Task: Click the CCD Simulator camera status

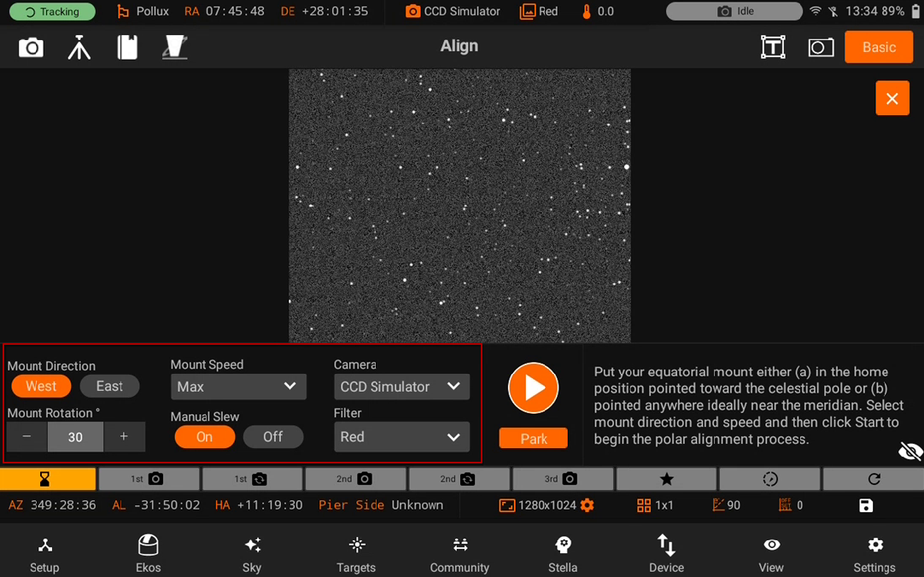Action: (x=453, y=11)
